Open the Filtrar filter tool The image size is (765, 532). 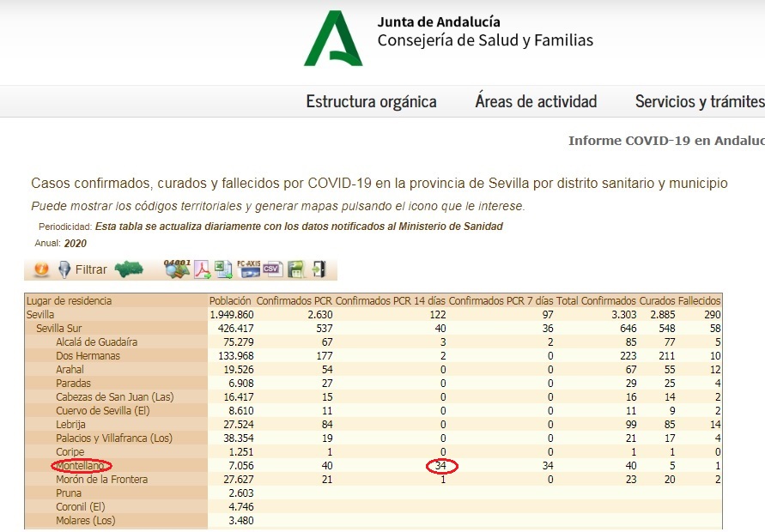[x=82, y=269]
